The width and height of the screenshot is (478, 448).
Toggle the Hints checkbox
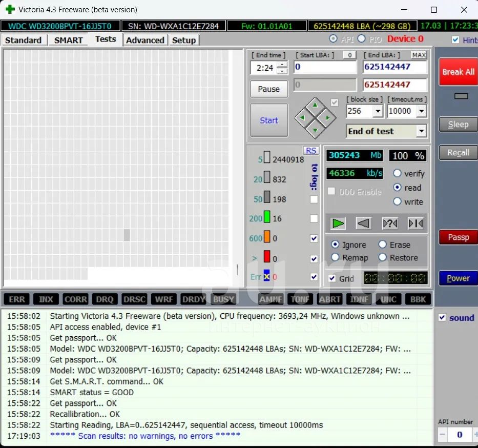pos(455,39)
